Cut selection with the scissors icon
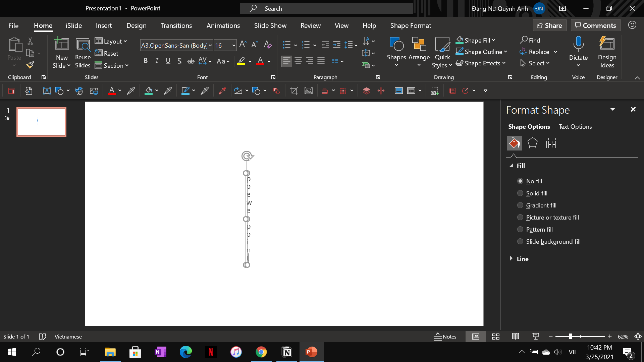 click(x=30, y=41)
